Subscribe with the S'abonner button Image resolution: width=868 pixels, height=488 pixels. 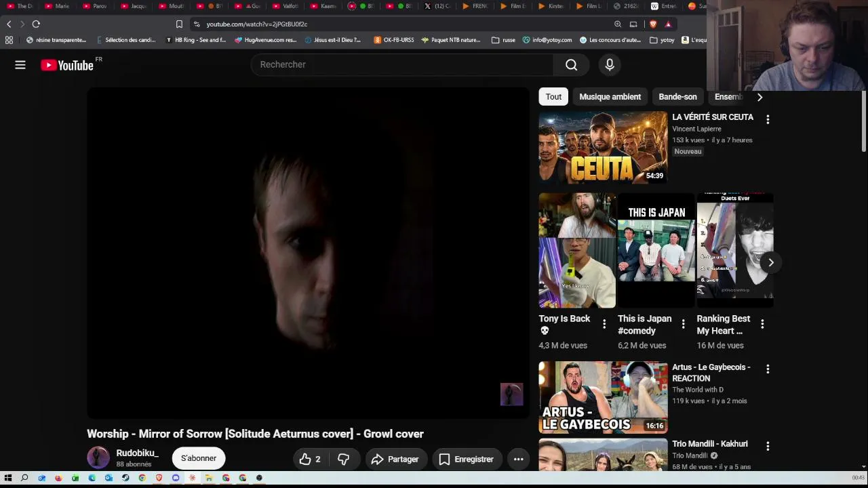pos(199,458)
